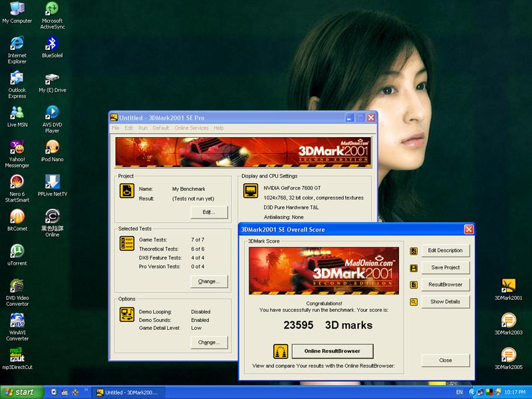532x399 pixels.
Task: Select the 3DMark2001 desktop shortcut
Action: pos(508,290)
